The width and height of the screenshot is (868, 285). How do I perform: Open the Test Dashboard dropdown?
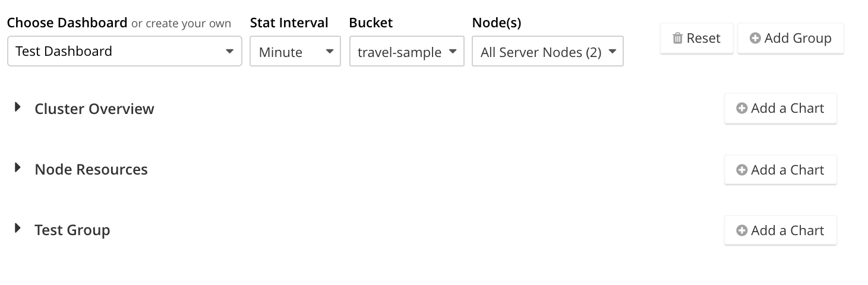tap(125, 52)
